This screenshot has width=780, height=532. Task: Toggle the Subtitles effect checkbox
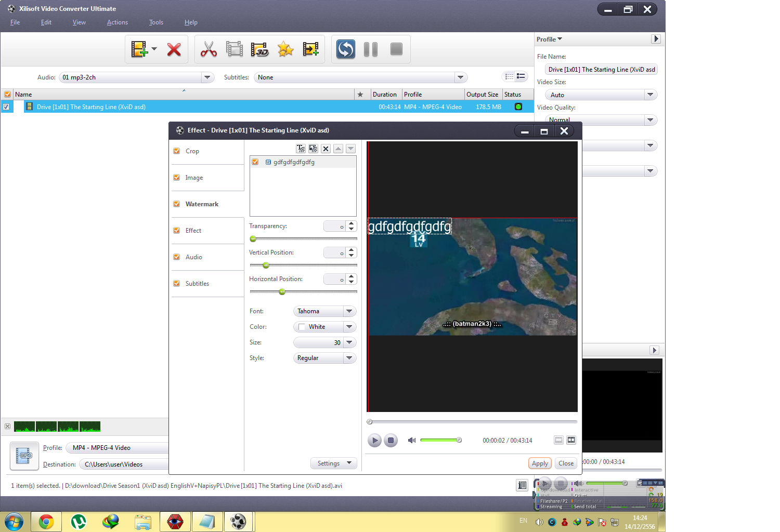177,284
